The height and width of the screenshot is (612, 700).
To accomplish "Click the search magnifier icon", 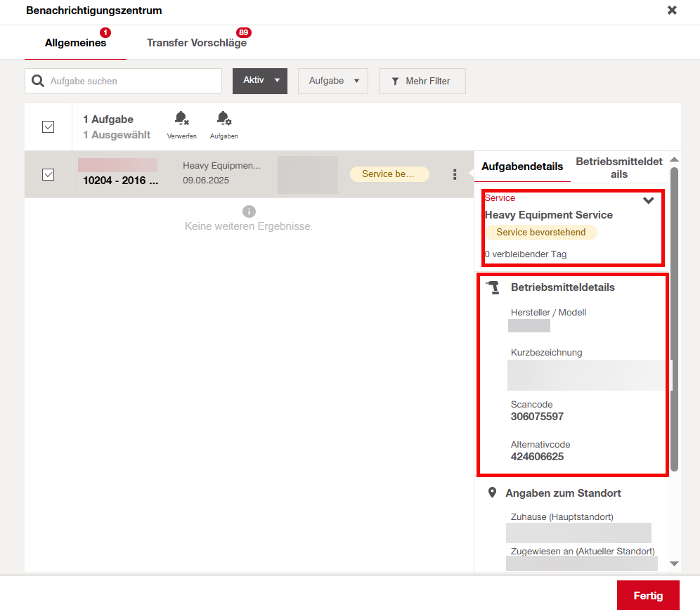I will (38, 81).
